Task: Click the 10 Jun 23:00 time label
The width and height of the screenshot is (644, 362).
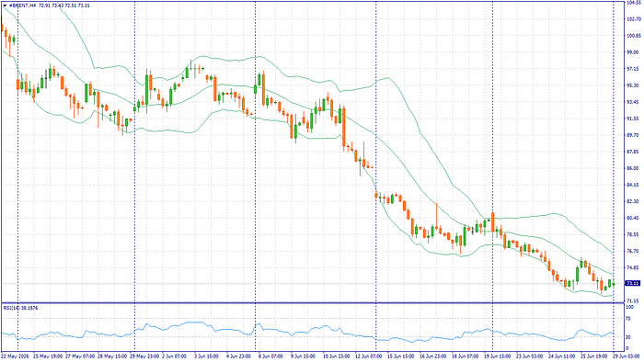Action: click(336, 356)
